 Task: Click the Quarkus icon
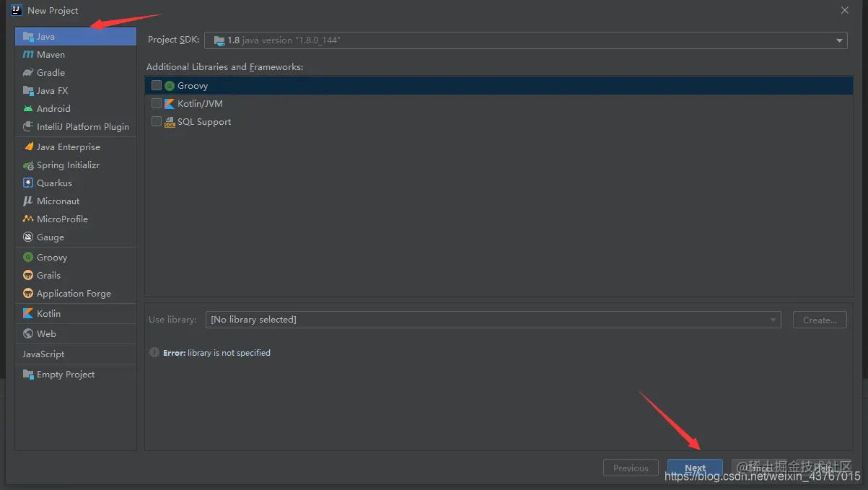(28, 183)
